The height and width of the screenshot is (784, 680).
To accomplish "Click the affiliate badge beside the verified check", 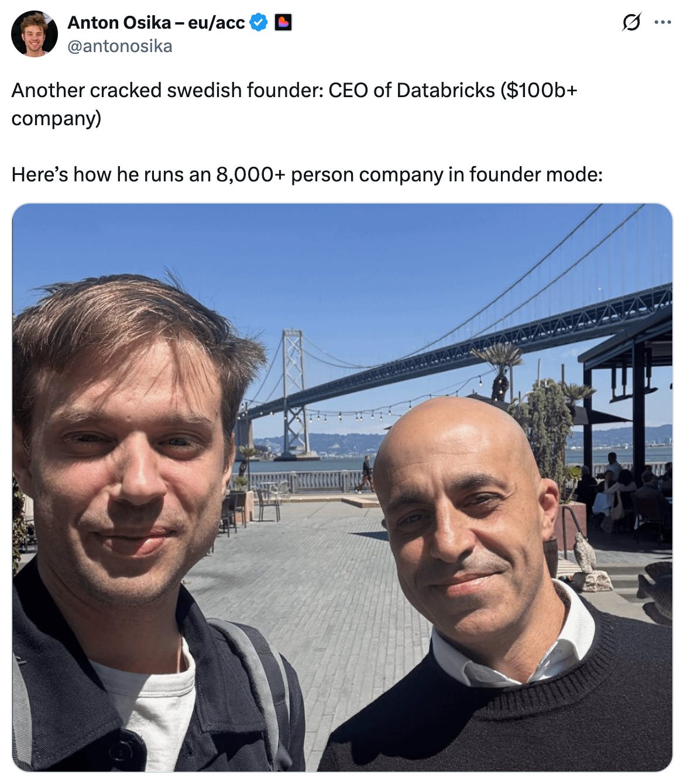I will (283, 23).
